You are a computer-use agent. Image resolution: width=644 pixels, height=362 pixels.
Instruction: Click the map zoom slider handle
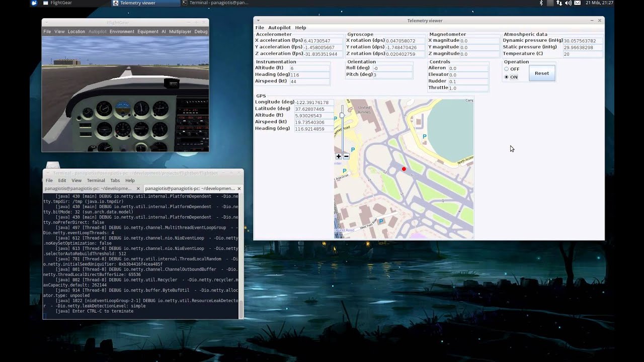click(x=342, y=115)
